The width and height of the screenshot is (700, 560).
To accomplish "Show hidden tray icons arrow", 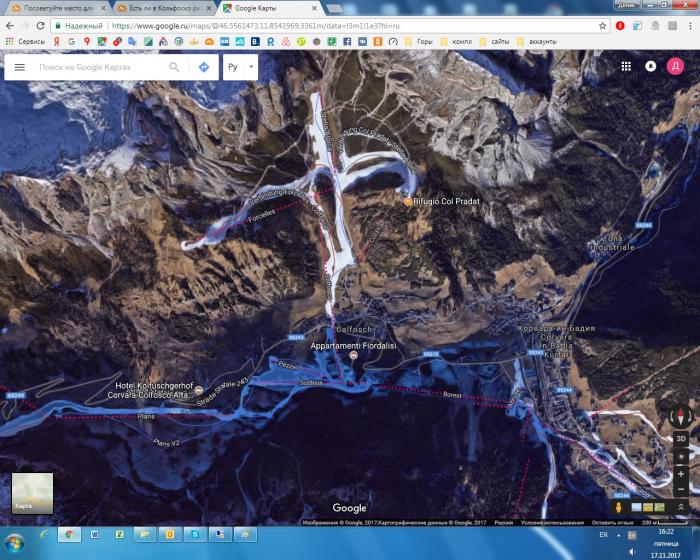I will click(x=619, y=535).
